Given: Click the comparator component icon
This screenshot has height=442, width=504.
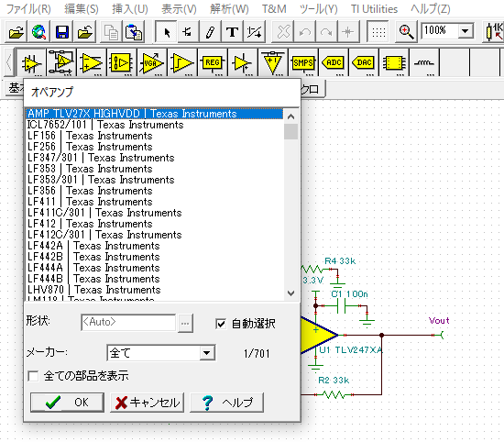Looking at the screenshot, I should 182,62.
